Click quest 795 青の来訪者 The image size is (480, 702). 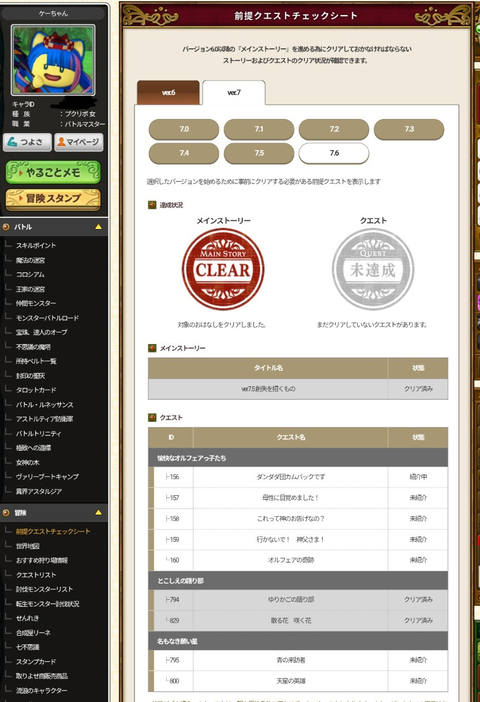pyautogui.click(x=291, y=660)
